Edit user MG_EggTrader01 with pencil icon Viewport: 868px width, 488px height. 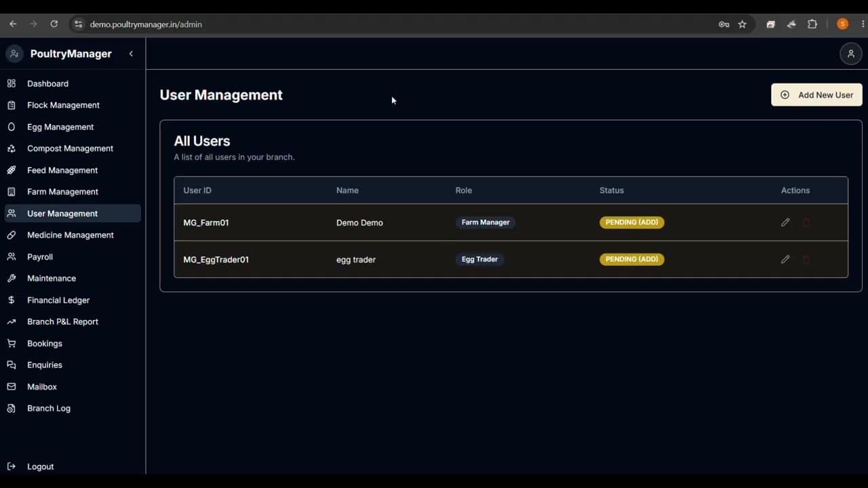point(785,259)
